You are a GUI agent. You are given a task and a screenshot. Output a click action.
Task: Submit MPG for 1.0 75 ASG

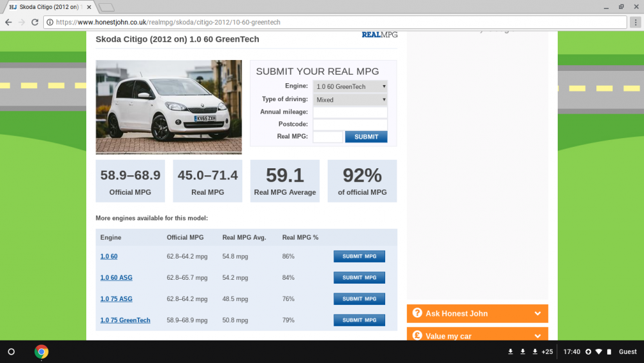pyautogui.click(x=359, y=299)
